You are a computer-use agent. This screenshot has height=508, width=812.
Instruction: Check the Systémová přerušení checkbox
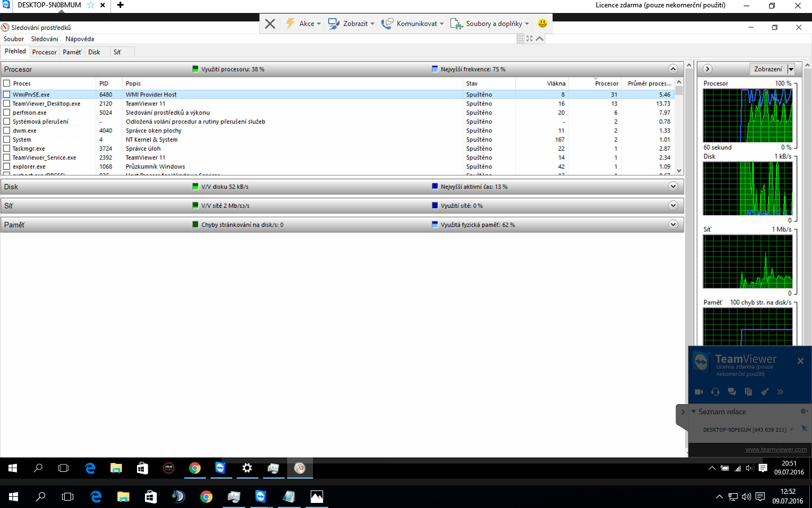pyautogui.click(x=7, y=122)
